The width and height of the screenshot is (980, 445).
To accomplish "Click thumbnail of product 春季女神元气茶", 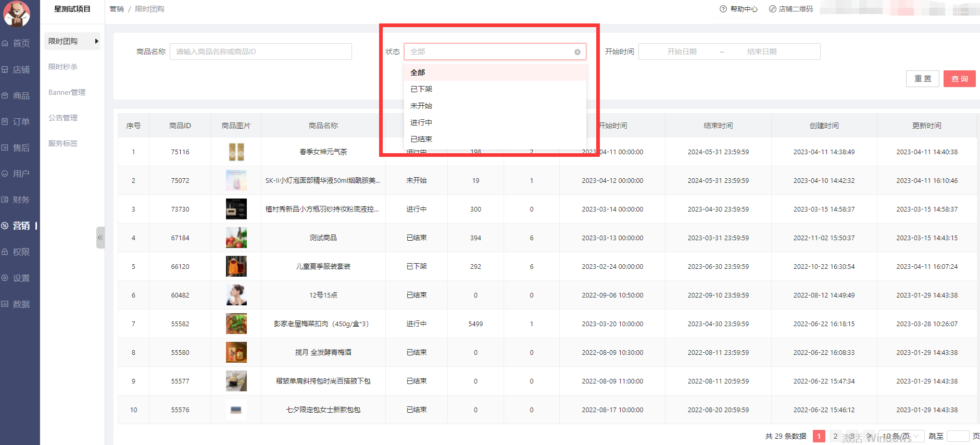I will tap(236, 152).
